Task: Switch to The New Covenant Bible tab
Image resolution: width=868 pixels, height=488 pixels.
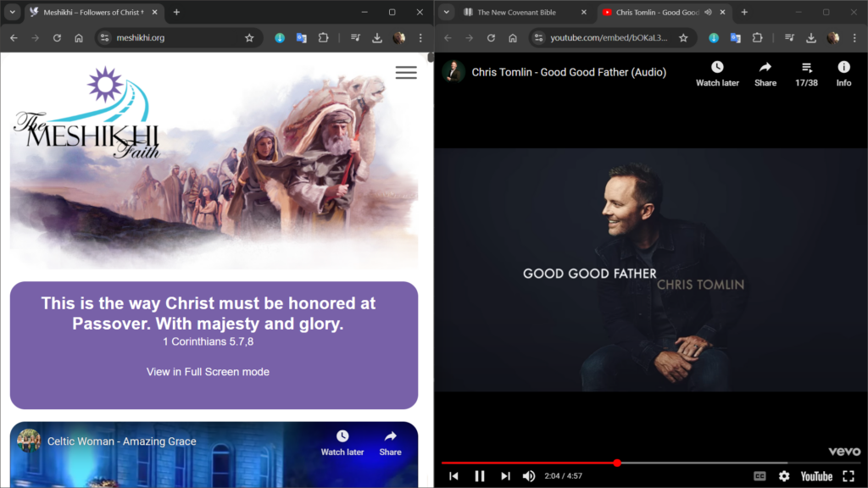Action: [x=526, y=12]
